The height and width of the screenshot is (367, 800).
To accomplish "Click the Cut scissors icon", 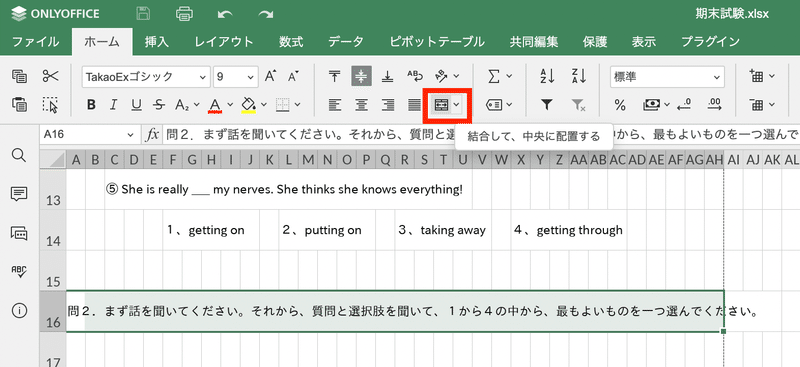I will [51, 77].
